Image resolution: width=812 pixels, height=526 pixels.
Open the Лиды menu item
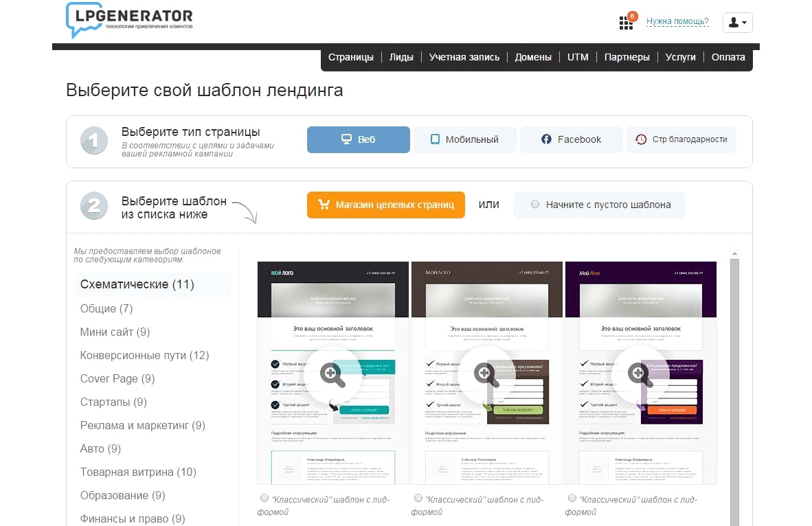tap(401, 57)
